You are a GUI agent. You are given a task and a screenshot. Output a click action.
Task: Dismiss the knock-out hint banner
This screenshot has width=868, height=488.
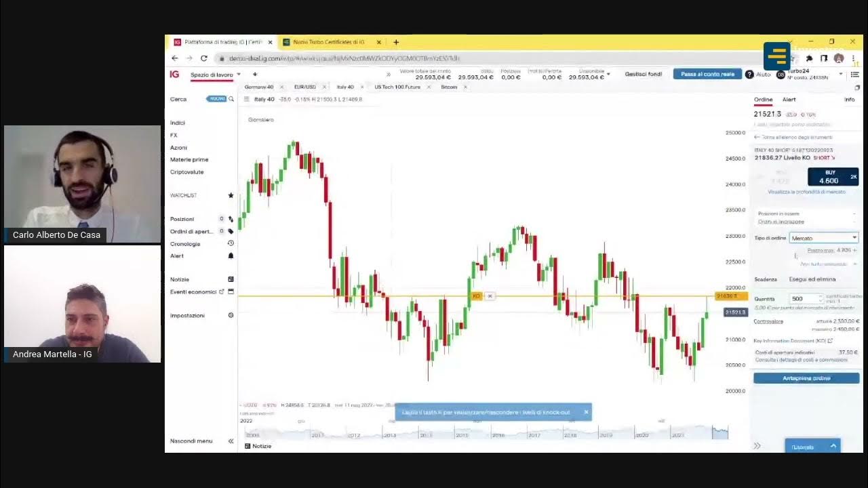coord(586,412)
